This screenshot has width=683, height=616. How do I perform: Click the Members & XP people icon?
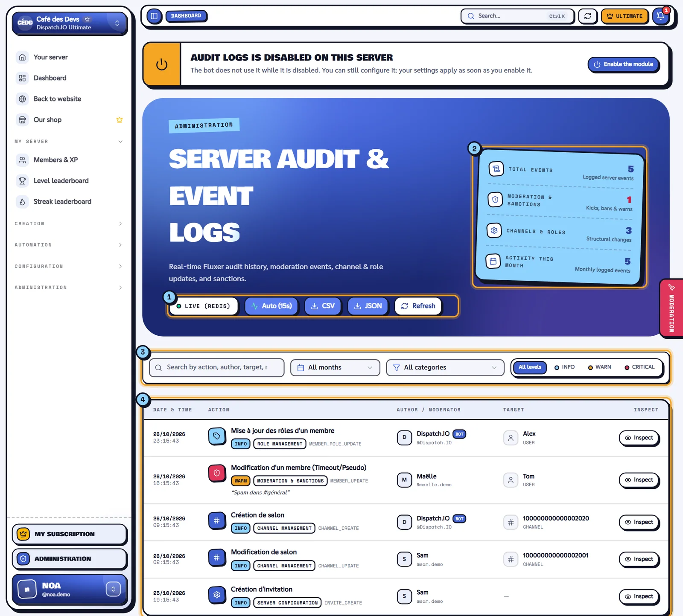22,160
